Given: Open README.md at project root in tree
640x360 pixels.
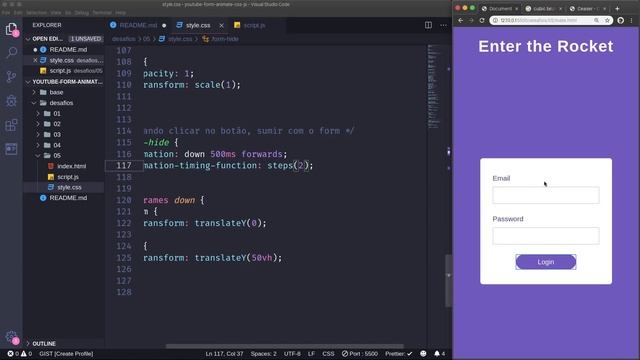Looking at the screenshot, I should pyautogui.click(x=68, y=198).
